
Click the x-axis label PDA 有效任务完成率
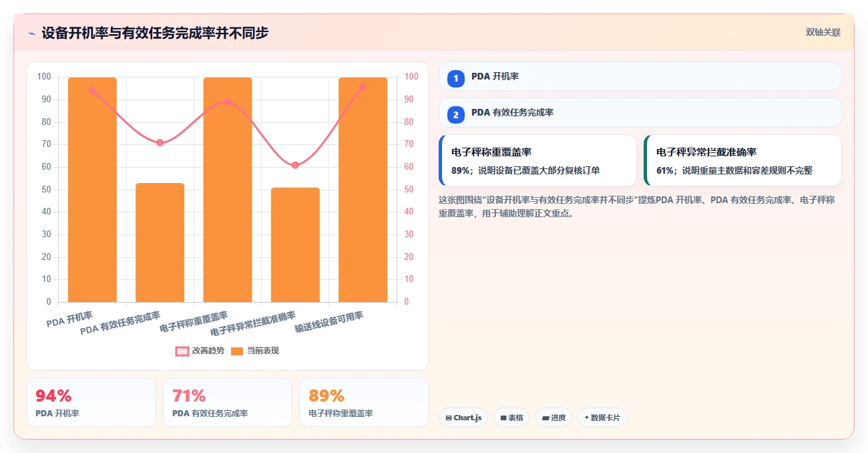[x=121, y=323]
